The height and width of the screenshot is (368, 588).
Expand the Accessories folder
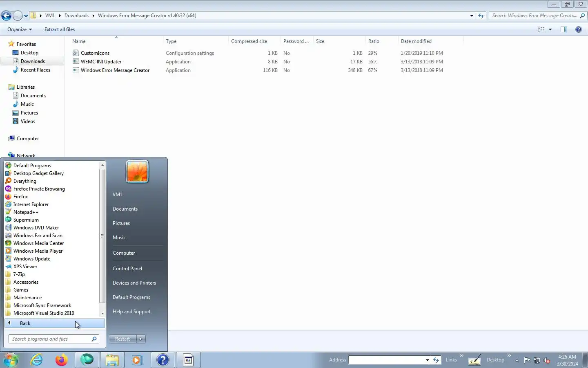coord(26,282)
